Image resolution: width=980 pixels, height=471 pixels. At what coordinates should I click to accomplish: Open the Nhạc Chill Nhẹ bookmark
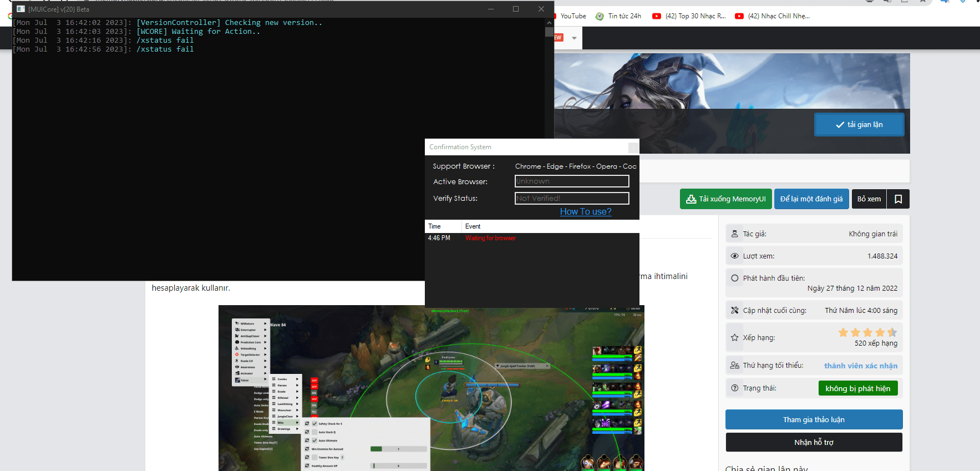[x=773, y=16]
